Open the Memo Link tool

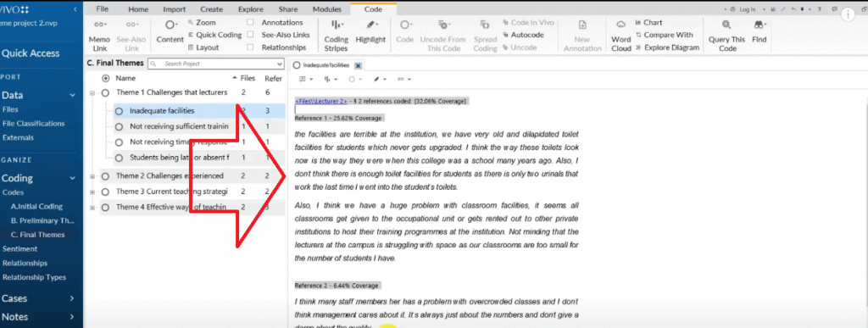100,36
